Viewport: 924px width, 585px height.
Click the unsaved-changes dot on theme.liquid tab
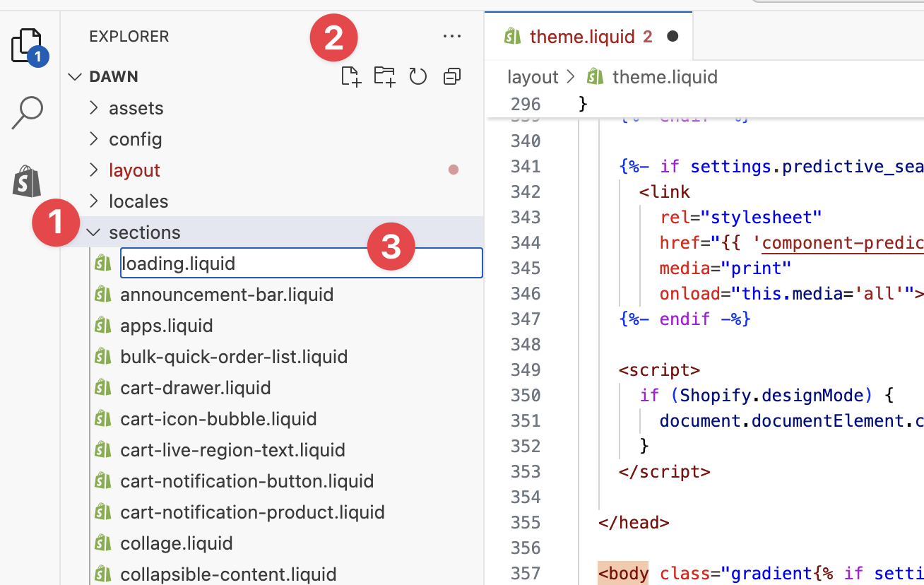[x=673, y=36]
